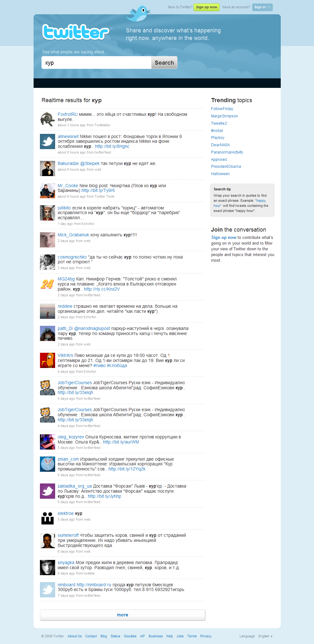The height and width of the screenshot is (644, 314).
Task: Open cosmogrechko's astronaut avatar
Action: (x=48, y=262)
